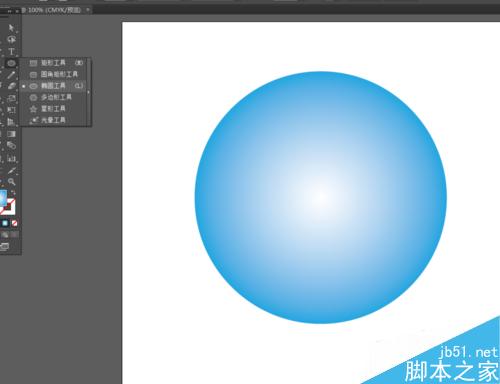Close the CMYK/预览 document tab
The image size is (500, 384).
88,10
